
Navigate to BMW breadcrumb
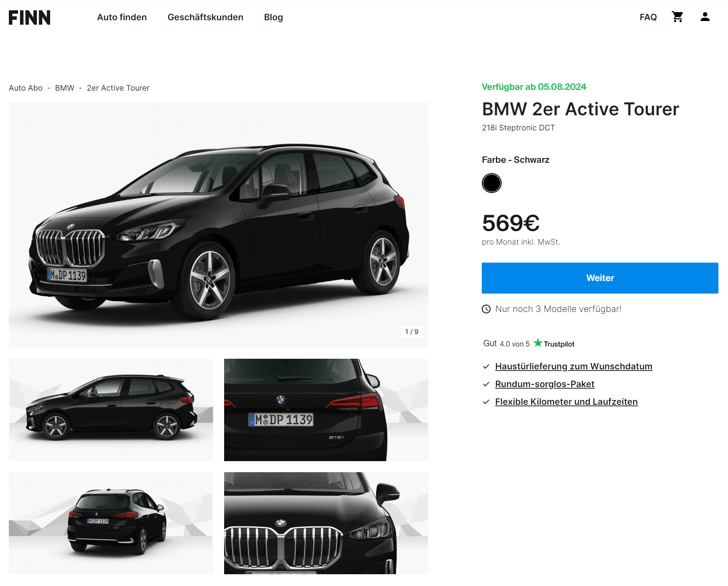tap(65, 88)
